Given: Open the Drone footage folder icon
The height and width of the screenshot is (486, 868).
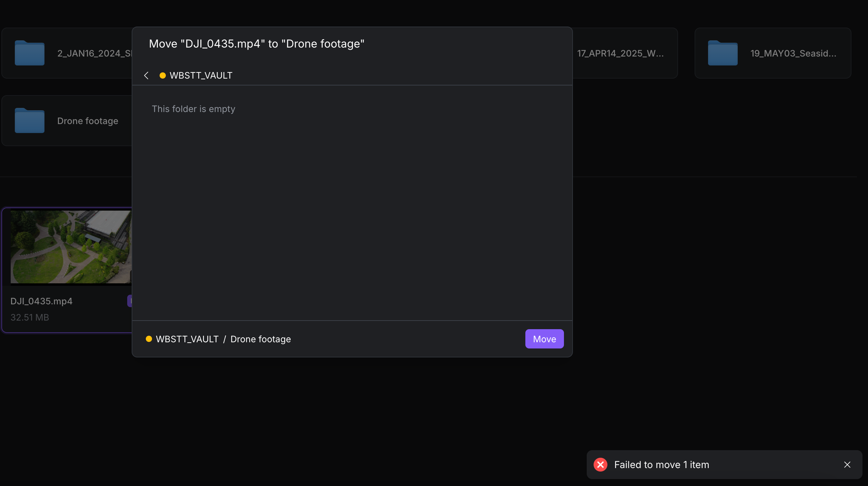Looking at the screenshot, I should point(30,121).
